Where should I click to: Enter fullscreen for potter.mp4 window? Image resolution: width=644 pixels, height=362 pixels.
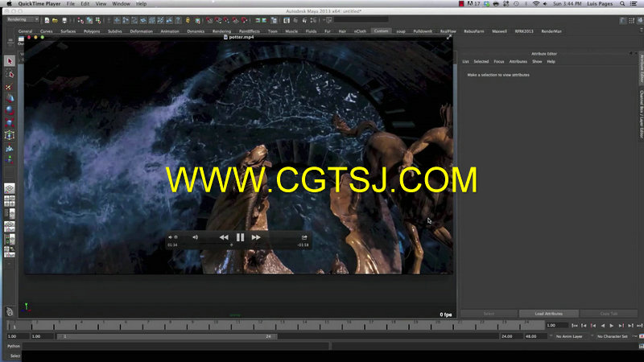click(x=449, y=37)
